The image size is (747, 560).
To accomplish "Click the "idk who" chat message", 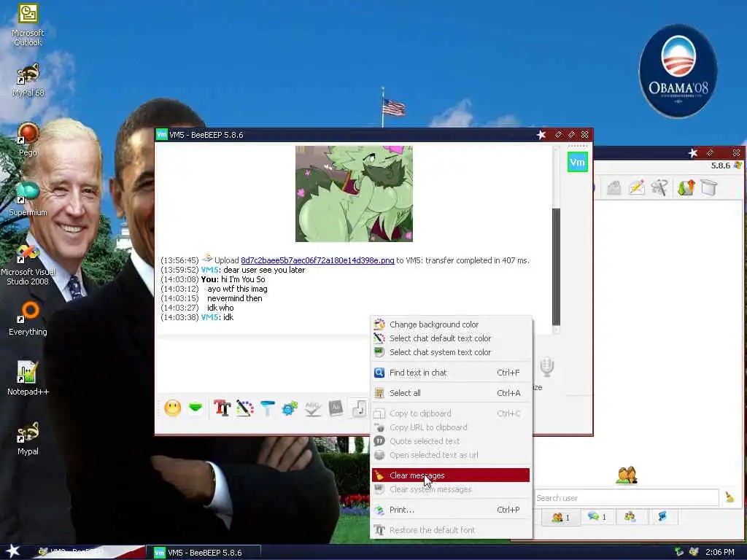I will point(220,308).
